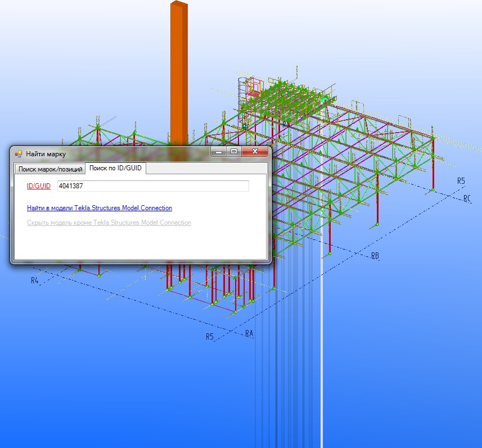Switch to the Поиск марок/позиций tab

tap(50, 169)
